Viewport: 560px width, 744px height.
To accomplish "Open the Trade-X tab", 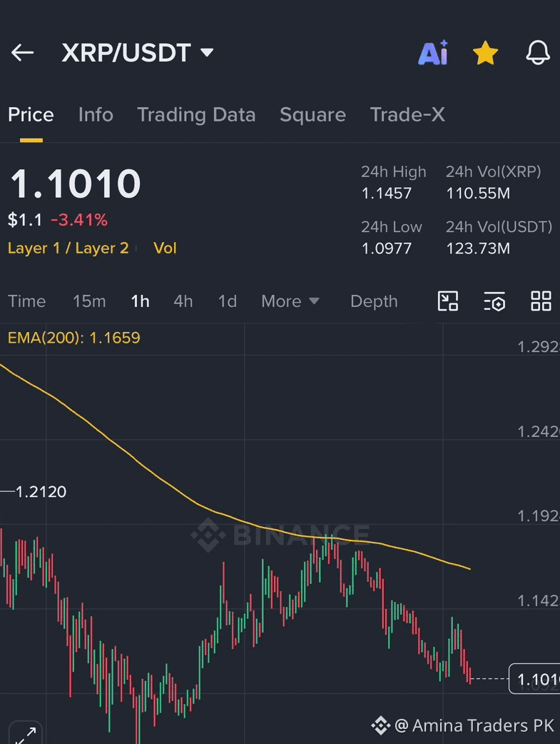I will pyautogui.click(x=407, y=115).
